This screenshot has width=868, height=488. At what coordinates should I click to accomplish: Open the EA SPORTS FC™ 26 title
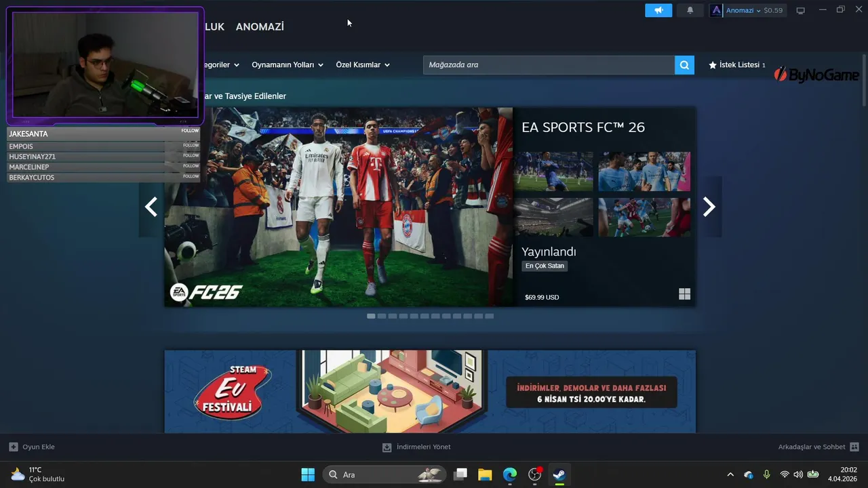583,127
